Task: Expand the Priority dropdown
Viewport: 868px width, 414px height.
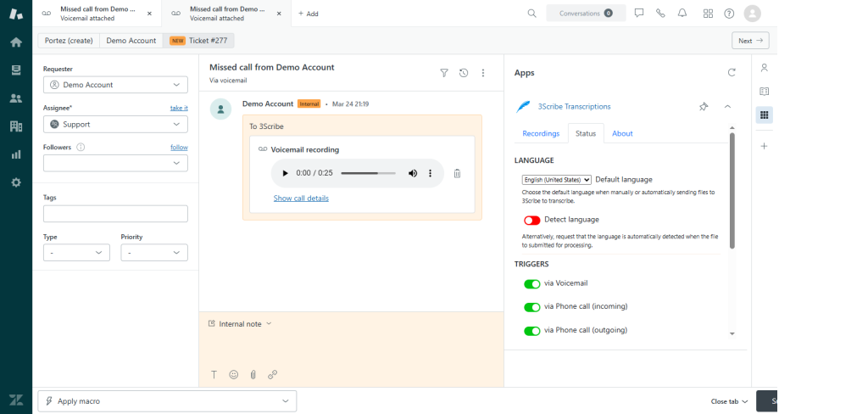Action: [x=153, y=253]
